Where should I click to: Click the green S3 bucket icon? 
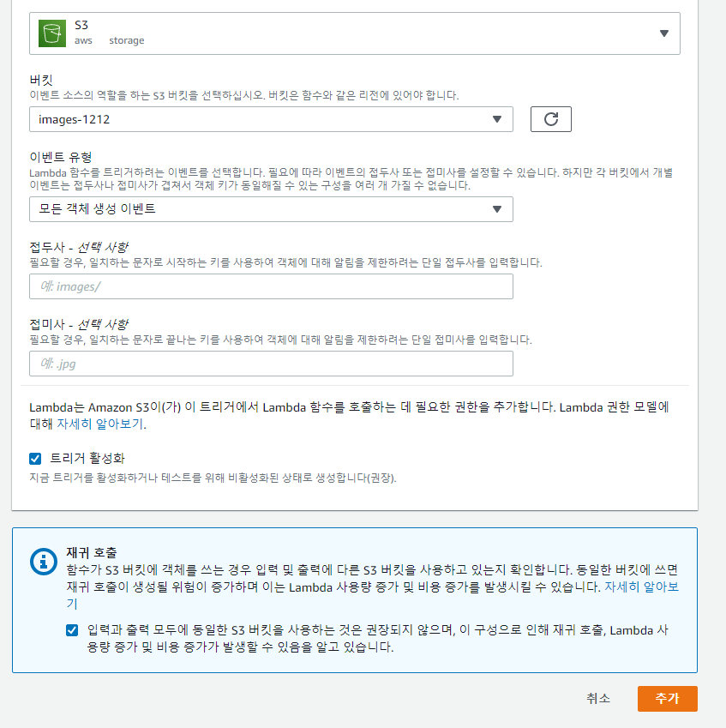click(x=52, y=33)
